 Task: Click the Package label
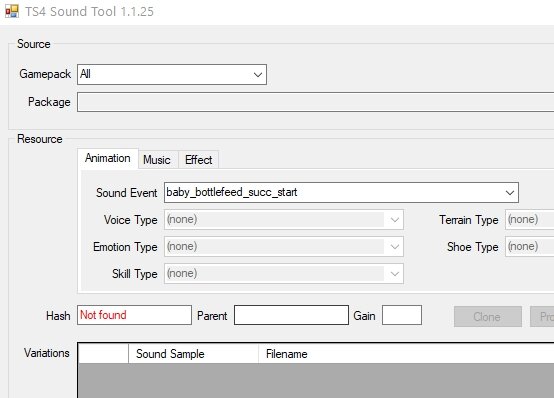pos(49,102)
